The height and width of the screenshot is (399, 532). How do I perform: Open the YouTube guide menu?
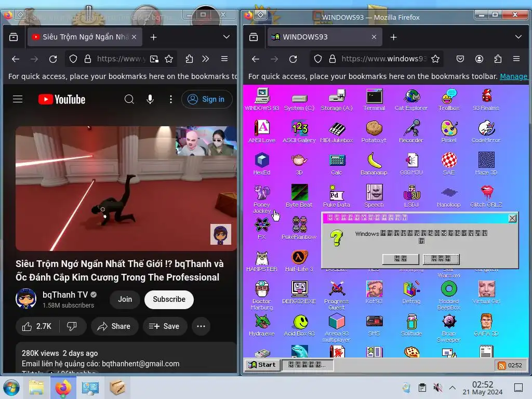tap(18, 99)
